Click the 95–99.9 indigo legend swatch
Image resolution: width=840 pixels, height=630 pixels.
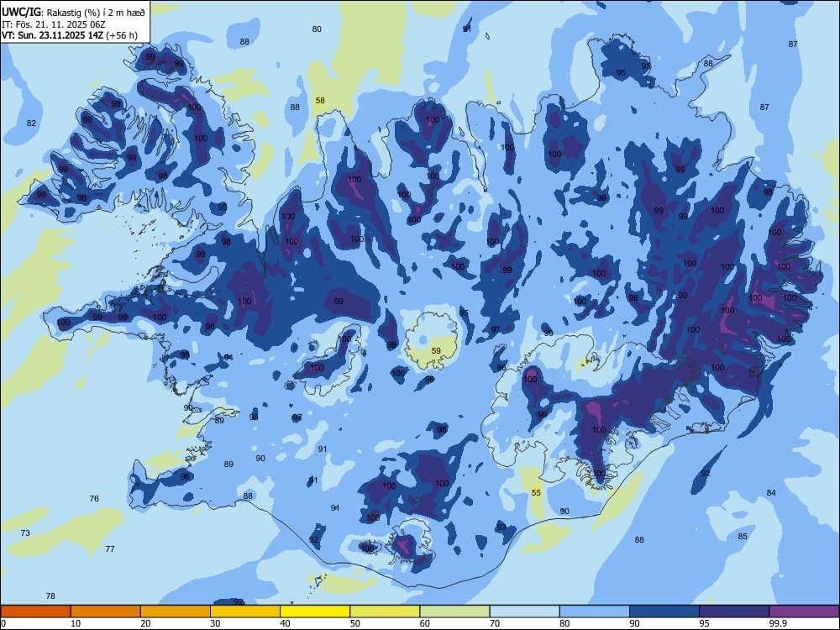(x=734, y=612)
